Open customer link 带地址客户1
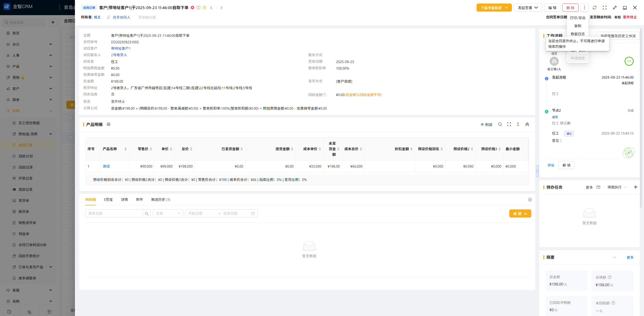644x316 pixels. point(121,48)
